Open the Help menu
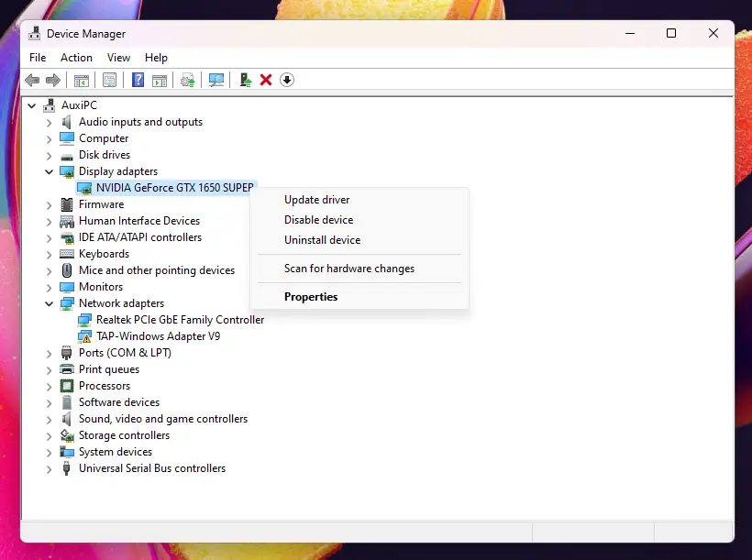The width and height of the screenshot is (752, 560). pos(156,58)
